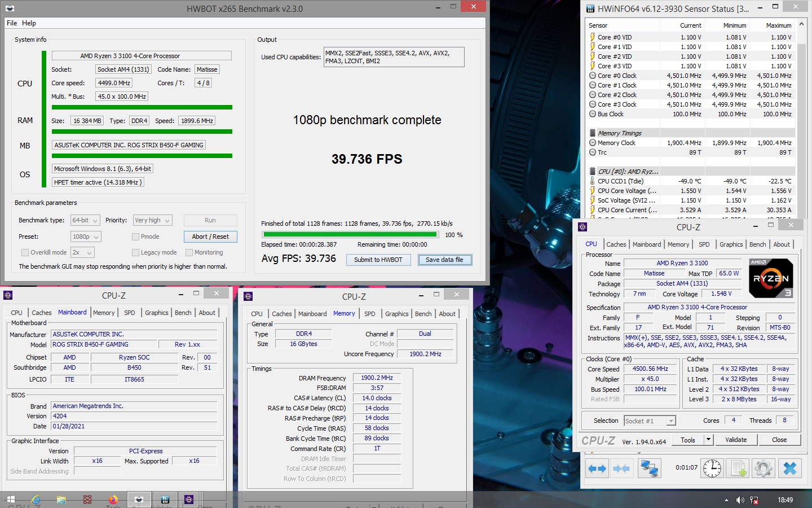The height and width of the screenshot is (508, 812).
Task: Switch to Mainboard tab in right CPU-Z window
Action: tap(646, 244)
